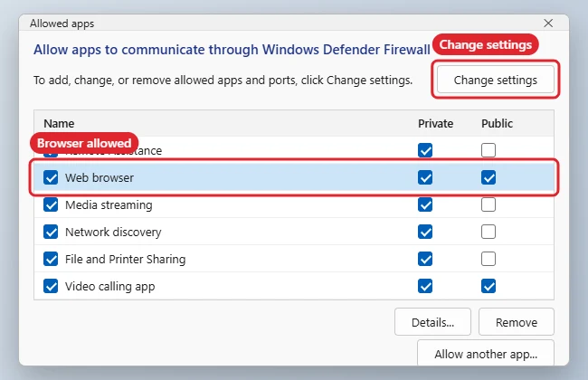This screenshot has height=380, width=588.
Task: Uncheck Media streaming enabled checkbox
Action: pyautogui.click(x=51, y=204)
